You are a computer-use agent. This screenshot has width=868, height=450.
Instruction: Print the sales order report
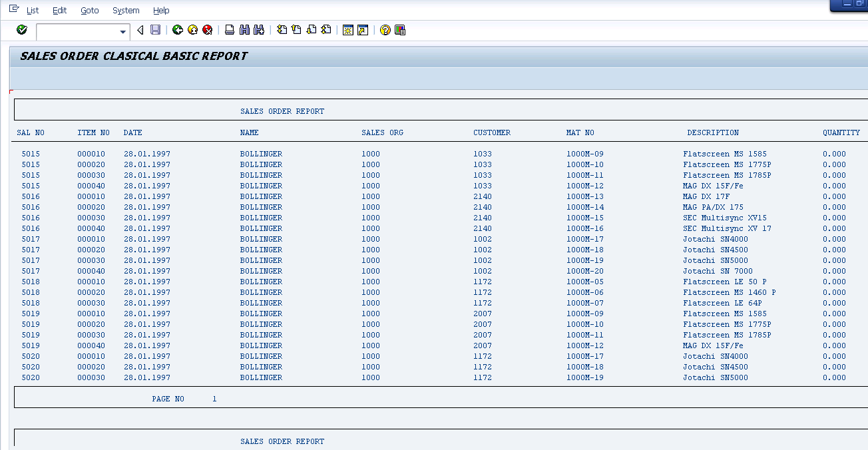(x=229, y=30)
